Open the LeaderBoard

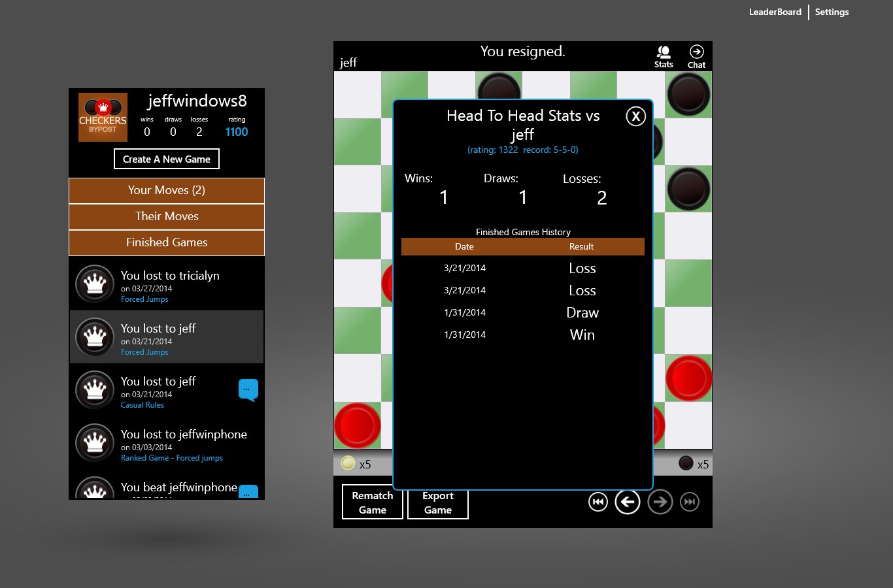[775, 12]
